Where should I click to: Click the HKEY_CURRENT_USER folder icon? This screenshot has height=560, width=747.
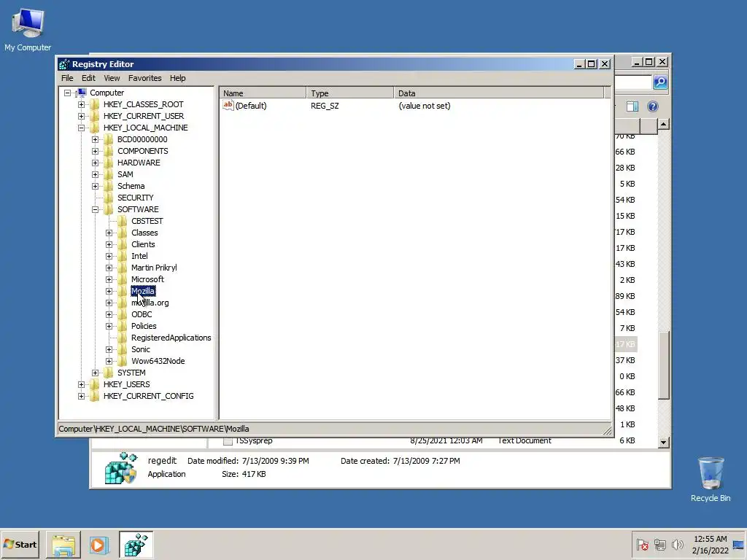tap(95, 116)
